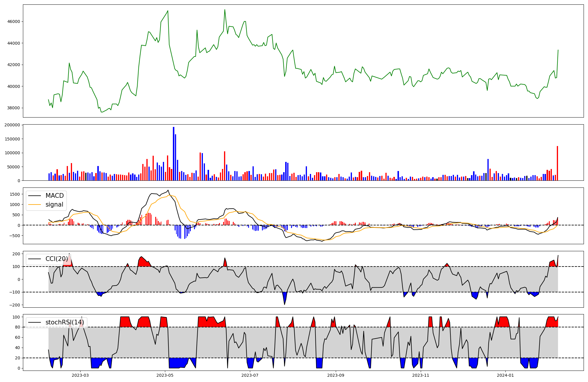Click the 2023-09 x-axis date label
Image resolution: width=588 pixels, height=382 pixels.
pos(335,375)
